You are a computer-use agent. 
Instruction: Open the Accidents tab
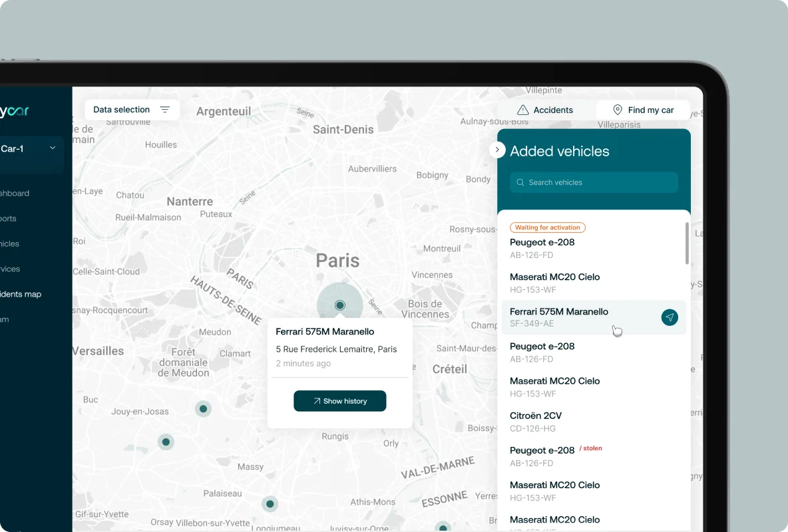[x=545, y=110]
